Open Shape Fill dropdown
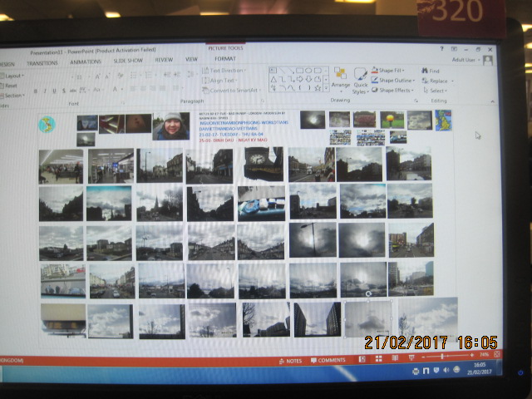 click(x=387, y=70)
